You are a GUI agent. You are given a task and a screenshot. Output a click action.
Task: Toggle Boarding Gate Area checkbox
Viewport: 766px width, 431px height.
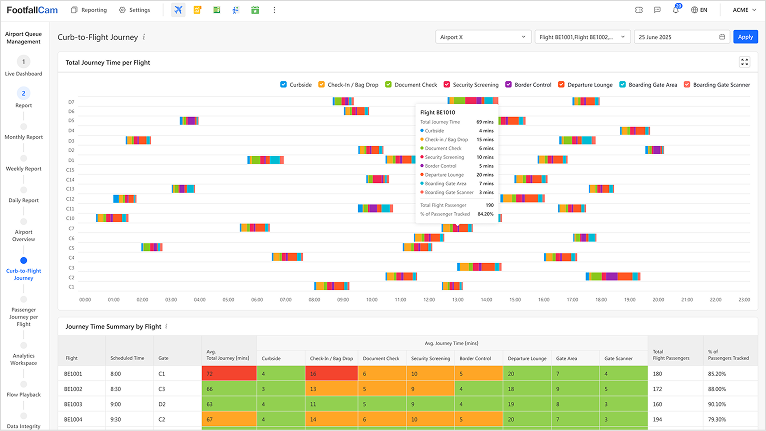point(622,85)
